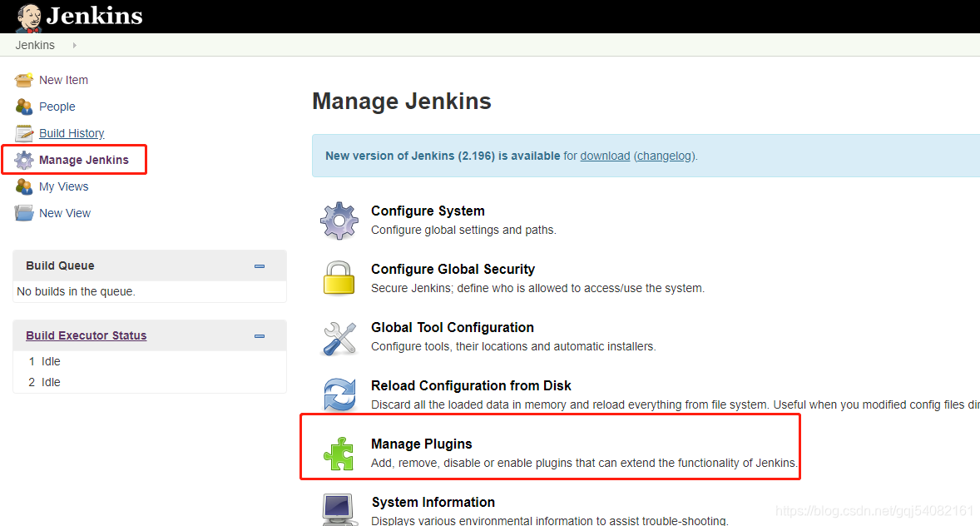Open System Information

(x=433, y=502)
